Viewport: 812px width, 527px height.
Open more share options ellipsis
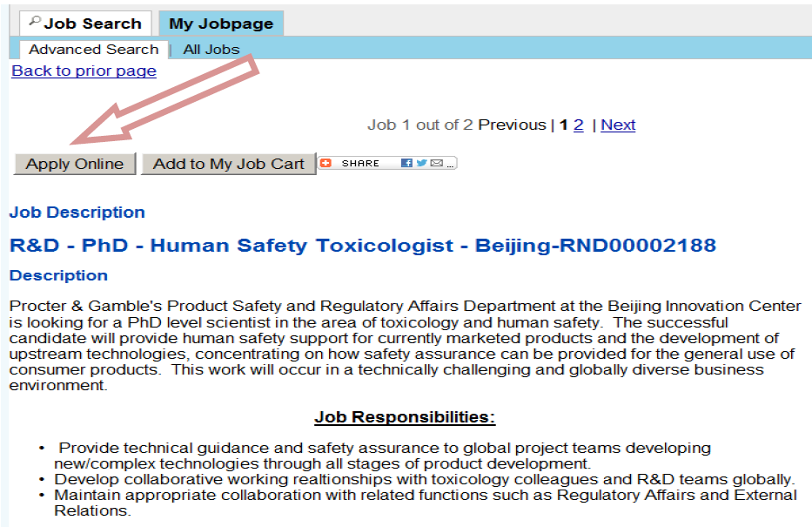click(x=450, y=165)
